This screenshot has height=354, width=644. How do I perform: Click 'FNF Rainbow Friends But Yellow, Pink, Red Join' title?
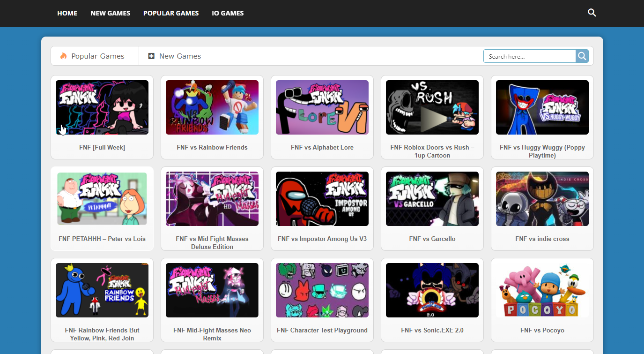coord(102,334)
